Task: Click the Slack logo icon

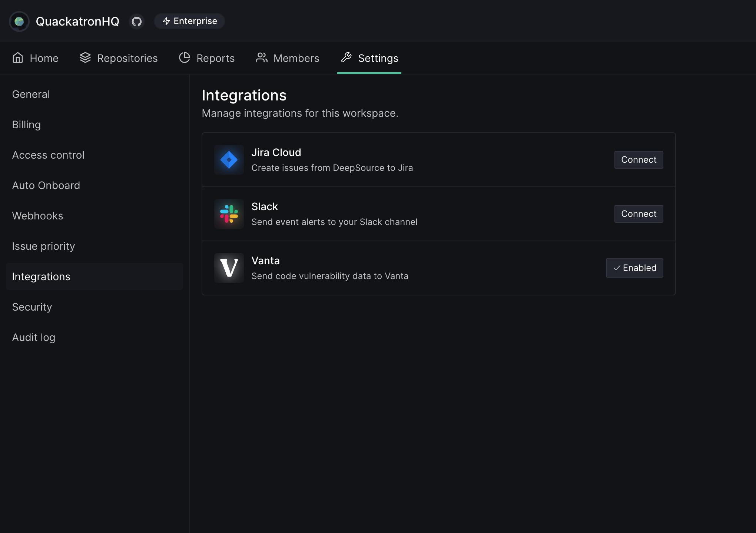Action: click(x=229, y=214)
